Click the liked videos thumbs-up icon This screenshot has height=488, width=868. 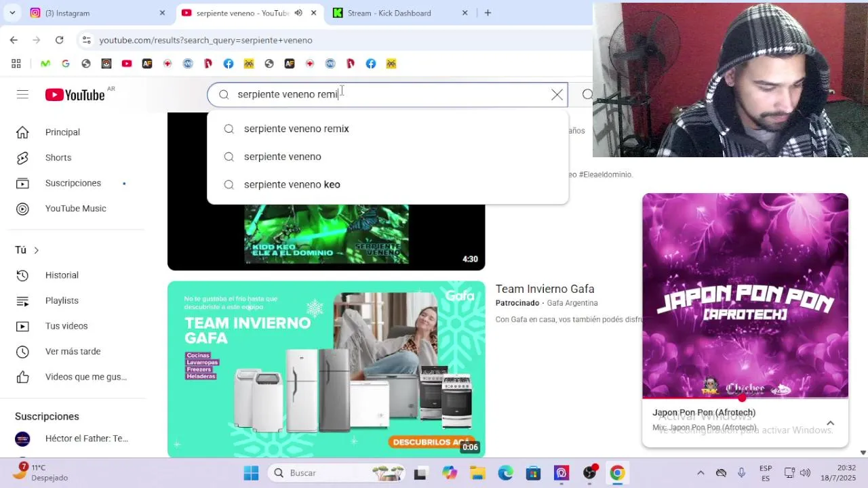click(x=22, y=377)
